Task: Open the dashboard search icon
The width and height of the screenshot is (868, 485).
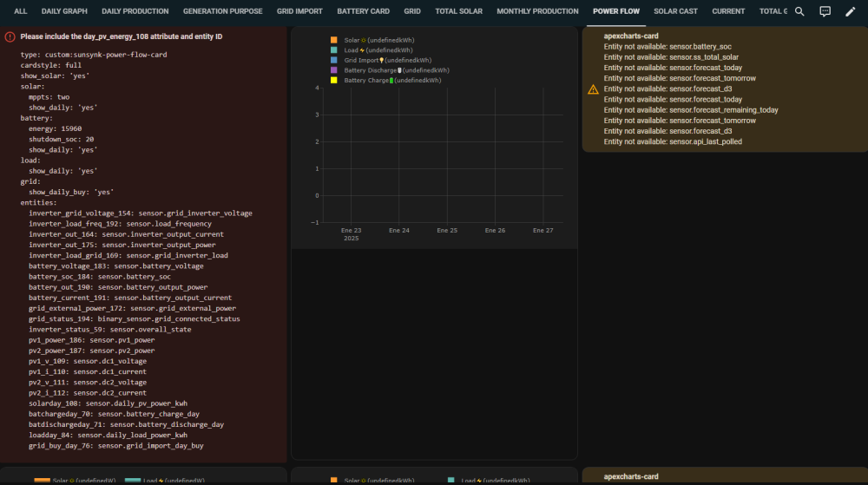Action: point(799,11)
